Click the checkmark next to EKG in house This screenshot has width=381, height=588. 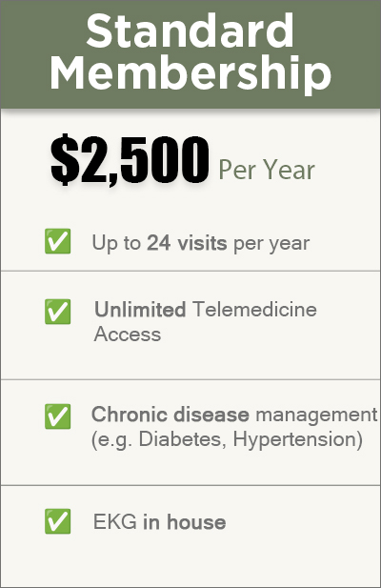click(x=58, y=521)
